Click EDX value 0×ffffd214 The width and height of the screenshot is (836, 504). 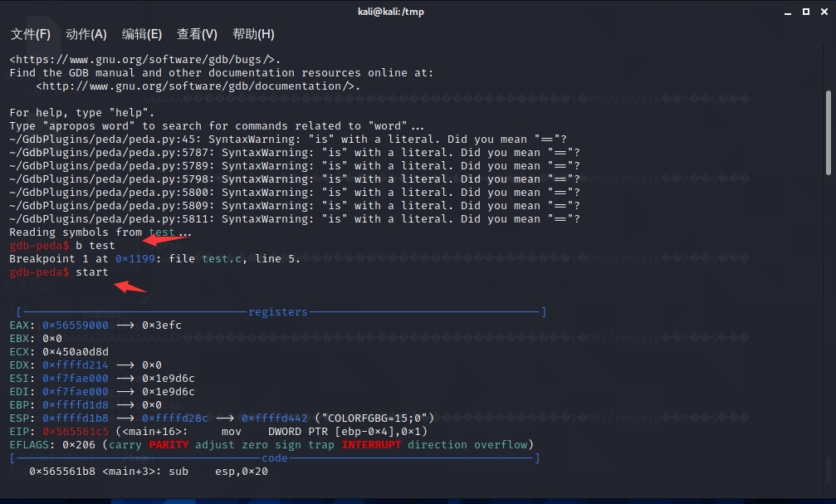pyautogui.click(x=76, y=365)
